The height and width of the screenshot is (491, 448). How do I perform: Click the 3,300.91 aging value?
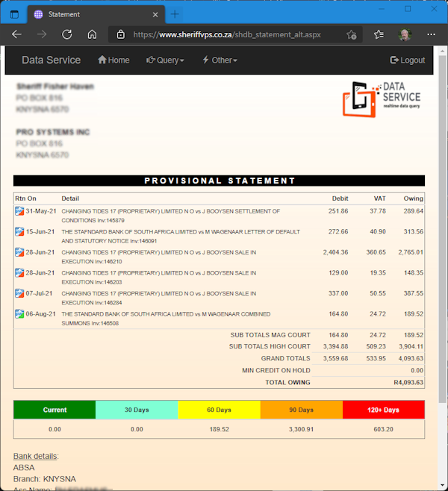pos(301,429)
